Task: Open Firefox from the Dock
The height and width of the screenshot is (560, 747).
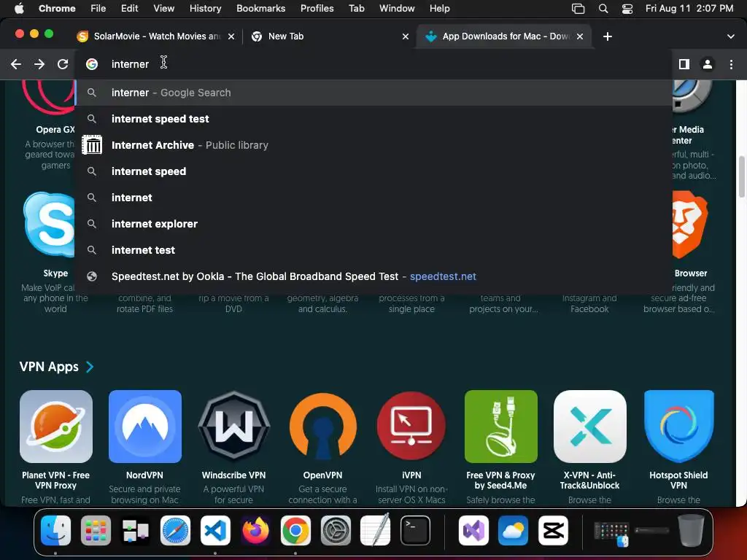Action: coord(255,530)
